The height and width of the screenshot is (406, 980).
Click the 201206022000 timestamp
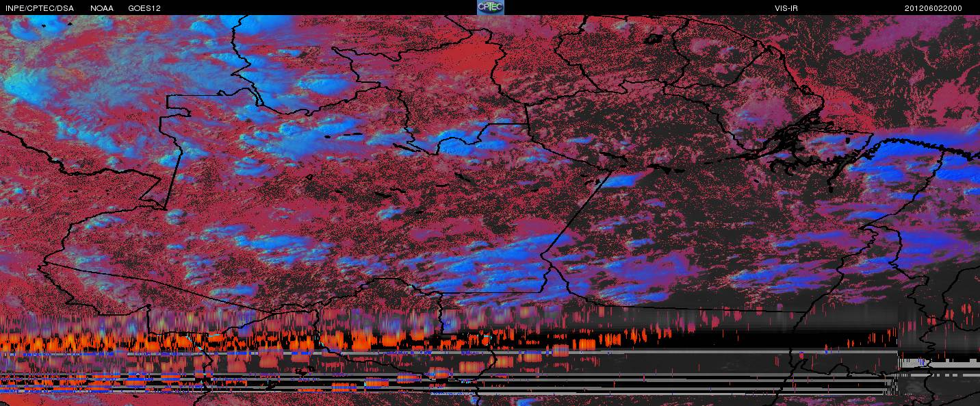coord(933,8)
